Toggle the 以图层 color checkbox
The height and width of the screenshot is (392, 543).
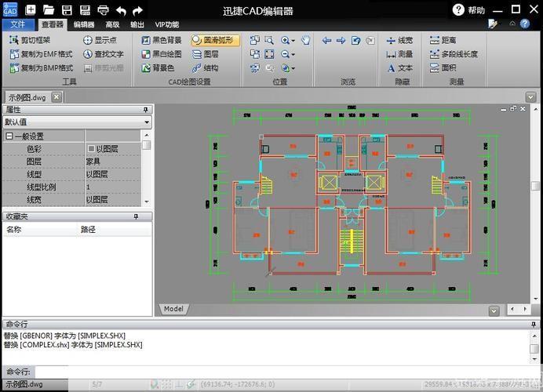click(x=91, y=149)
